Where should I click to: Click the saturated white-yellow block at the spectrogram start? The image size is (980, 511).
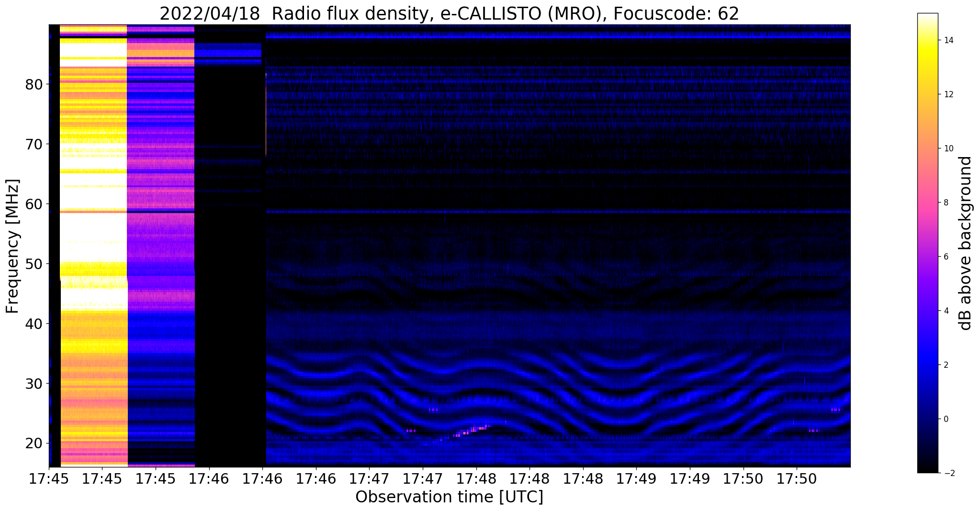[93, 245]
